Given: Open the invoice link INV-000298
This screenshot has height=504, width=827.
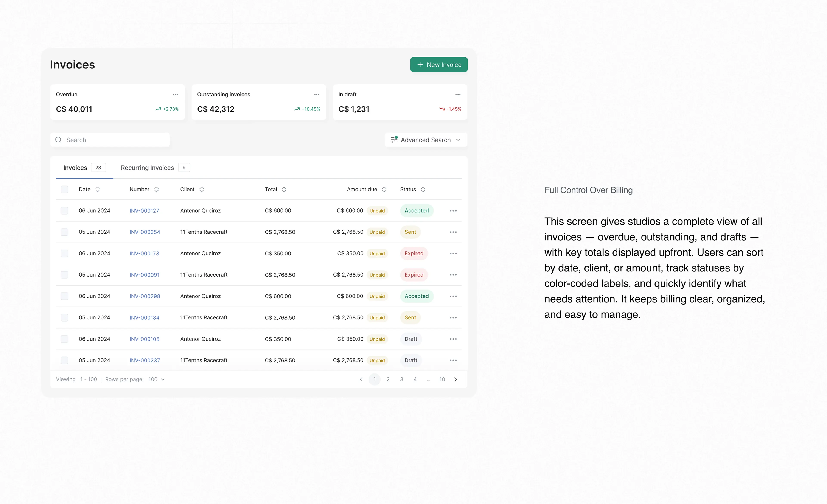Looking at the screenshot, I should (x=145, y=296).
